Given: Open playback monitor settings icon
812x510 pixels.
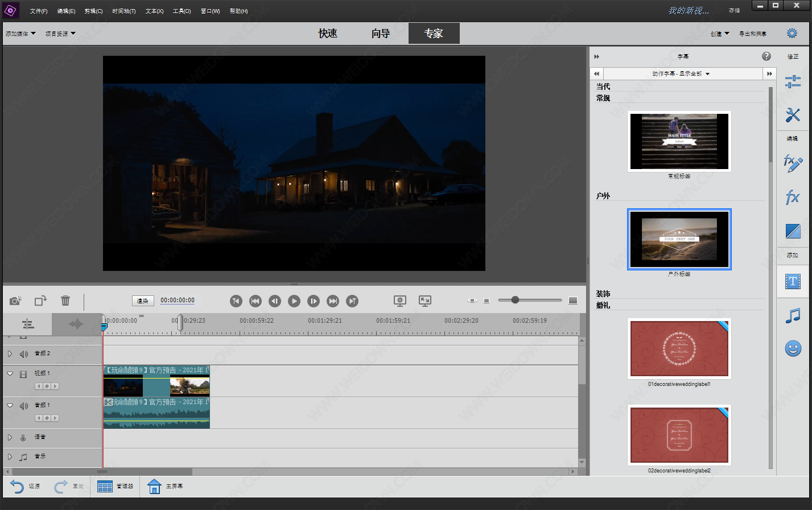Looking at the screenshot, I should (x=400, y=301).
